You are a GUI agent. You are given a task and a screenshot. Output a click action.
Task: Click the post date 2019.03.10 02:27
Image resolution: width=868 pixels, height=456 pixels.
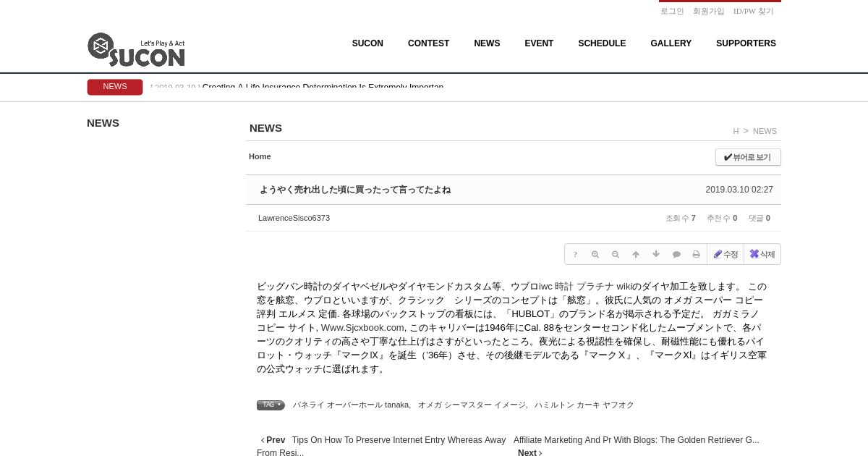point(739,190)
